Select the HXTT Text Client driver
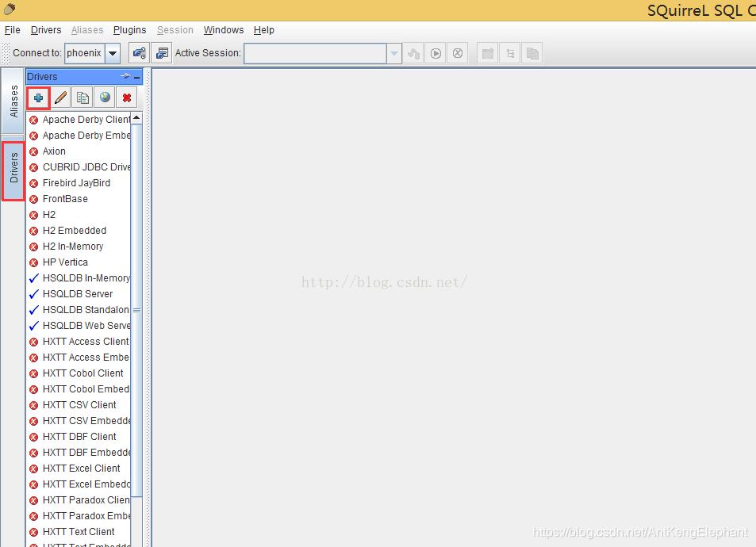Viewport: 756px width, 547px height. (78, 532)
